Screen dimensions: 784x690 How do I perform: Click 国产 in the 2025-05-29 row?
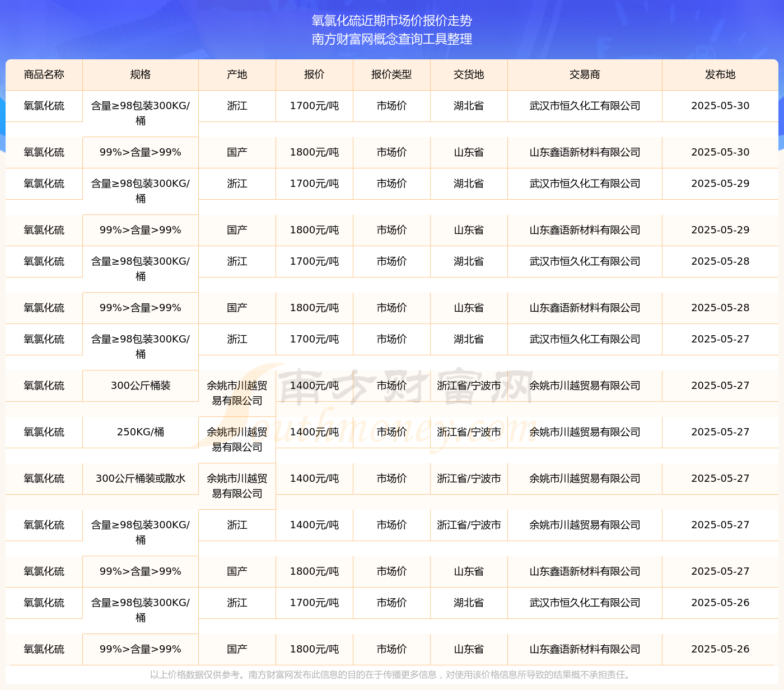point(237,230)
